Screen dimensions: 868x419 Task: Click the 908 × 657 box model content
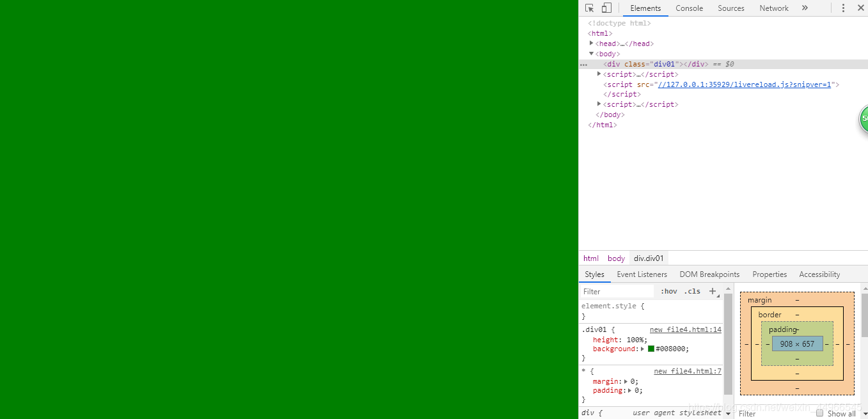tap(797, 344)
